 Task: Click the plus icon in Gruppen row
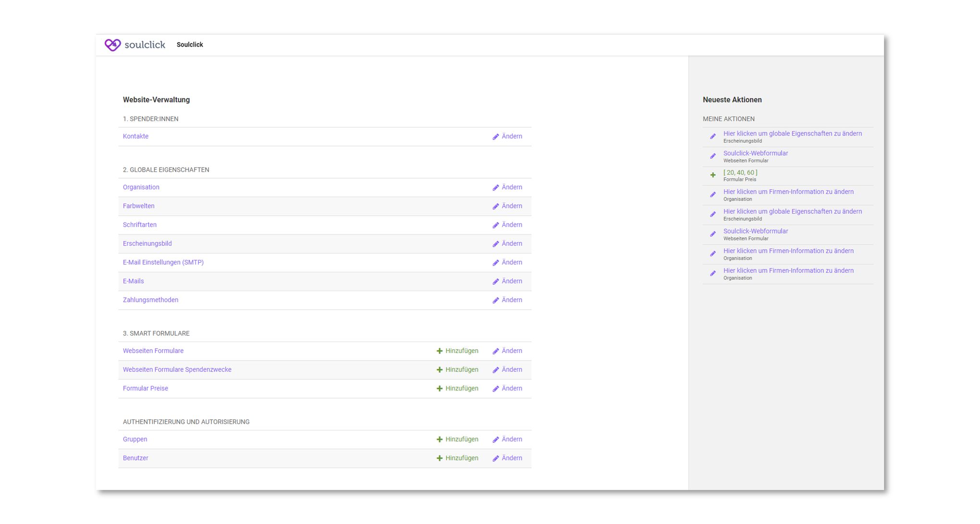pyautogui.click(x=439, y=439)
